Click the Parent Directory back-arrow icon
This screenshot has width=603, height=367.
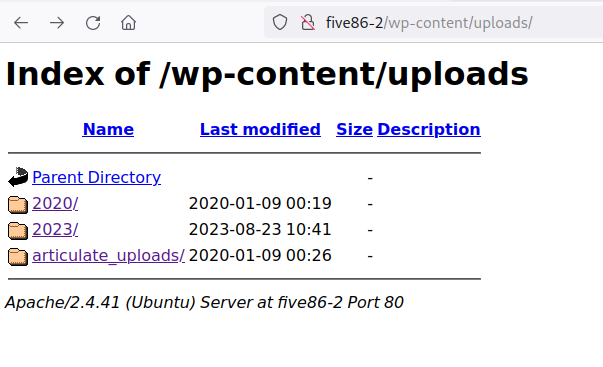click(18, 177)
